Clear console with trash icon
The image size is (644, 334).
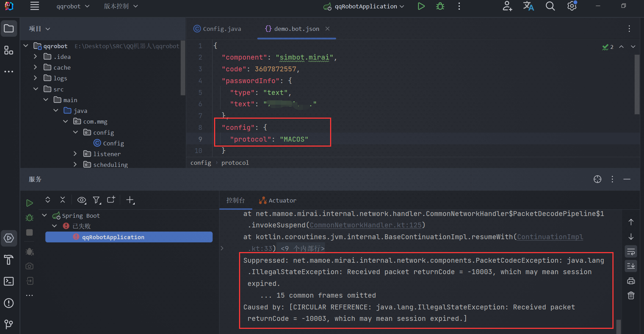[x=631, y=295]
